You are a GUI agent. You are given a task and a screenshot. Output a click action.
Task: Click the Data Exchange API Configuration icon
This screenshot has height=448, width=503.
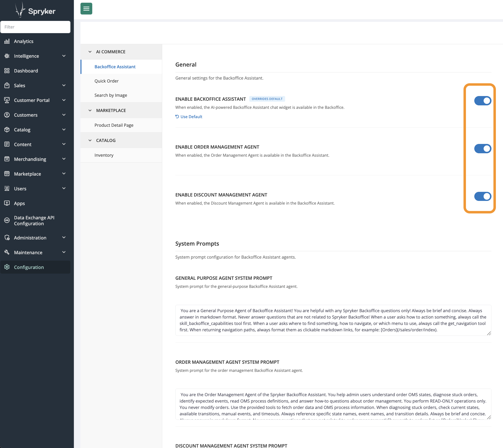pyautogui.click(x=7, y=220)
